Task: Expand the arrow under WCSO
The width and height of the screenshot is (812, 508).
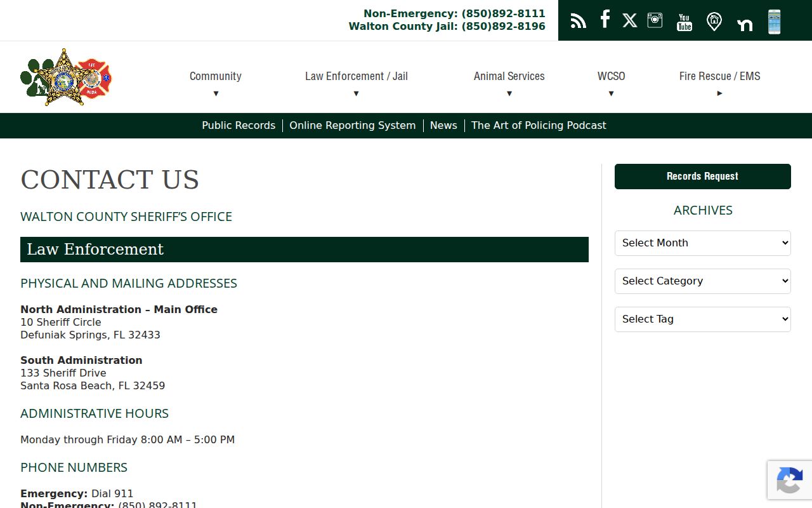Action: (x=611, y=93)
